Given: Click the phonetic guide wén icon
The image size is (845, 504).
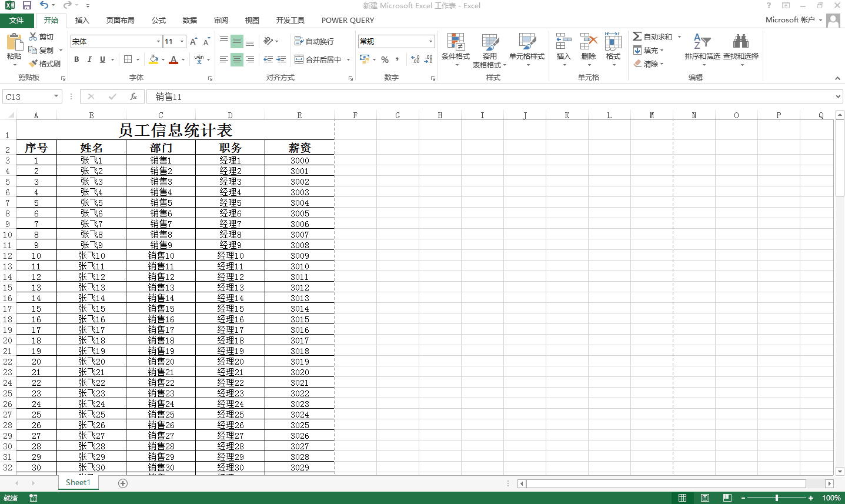Looking at the screenshot, I should (199, 59).
